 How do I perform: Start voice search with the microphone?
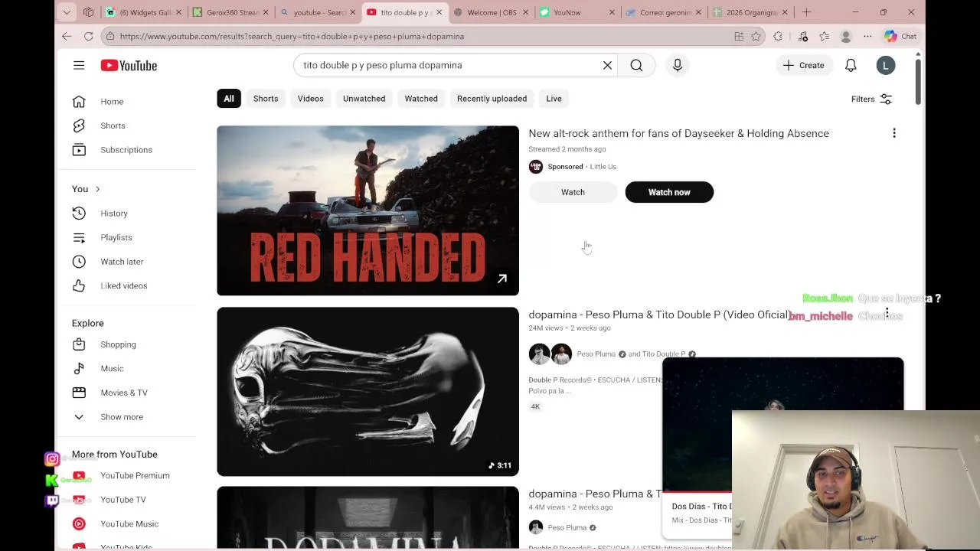pyautogui.click(x=678, y=65)
